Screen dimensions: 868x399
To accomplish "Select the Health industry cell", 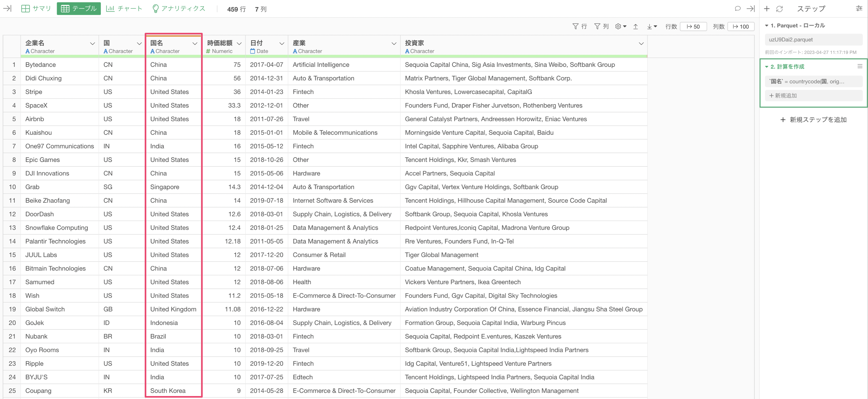I will pyautogui.click(x=344, y=282).
